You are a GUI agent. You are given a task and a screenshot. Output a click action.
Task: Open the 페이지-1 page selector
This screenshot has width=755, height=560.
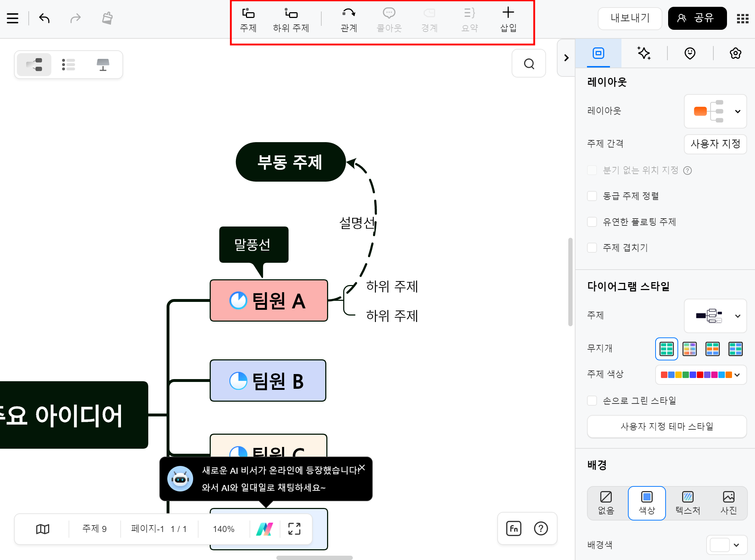tap(159, 529)
